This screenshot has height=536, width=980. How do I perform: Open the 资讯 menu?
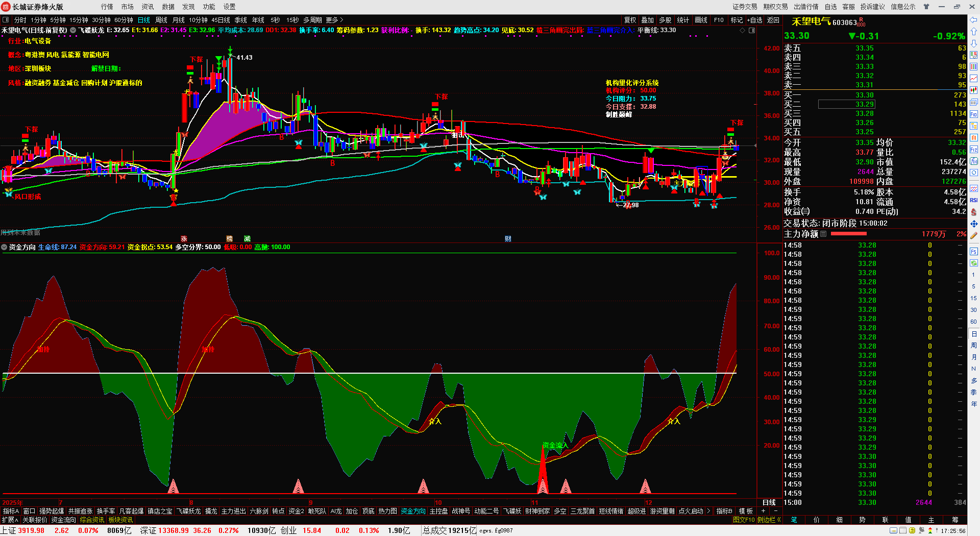148,7
